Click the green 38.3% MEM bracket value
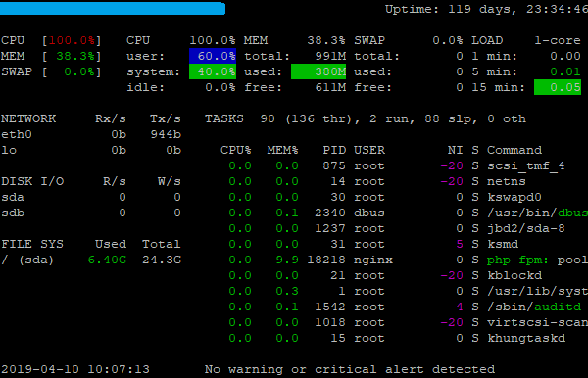The height and width of the screenshot is (378, 588). pyautogui.click(x=75, y=56)
